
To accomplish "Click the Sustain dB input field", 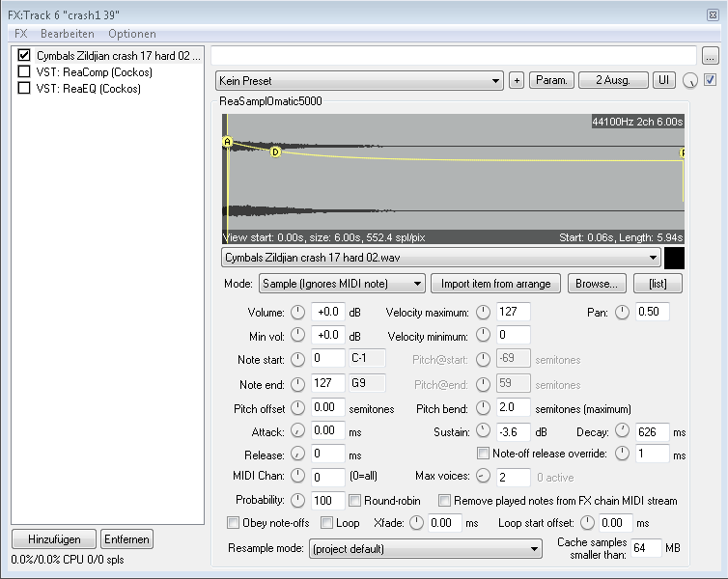I will [x=514, y=432].
